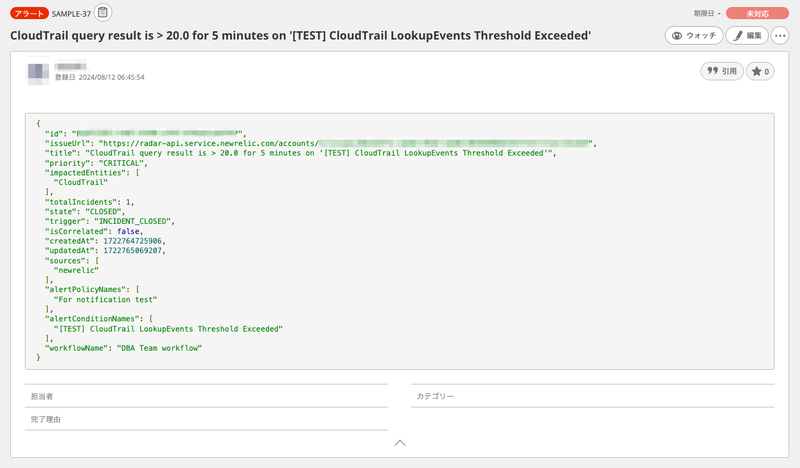The width and height of the screenshot is (800, 468).
Task: Click the "DBA Team workflow" workflow name
Action: [159, 348]
